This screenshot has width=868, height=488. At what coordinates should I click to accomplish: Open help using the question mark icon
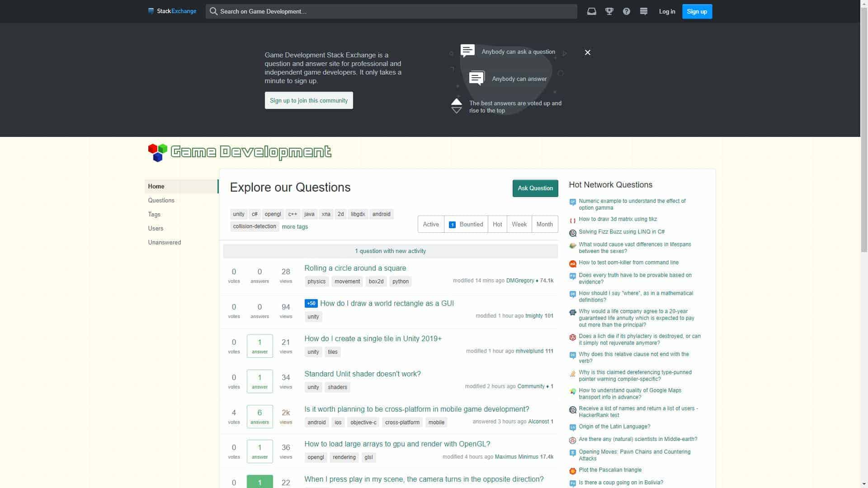[x=626, y=11]
